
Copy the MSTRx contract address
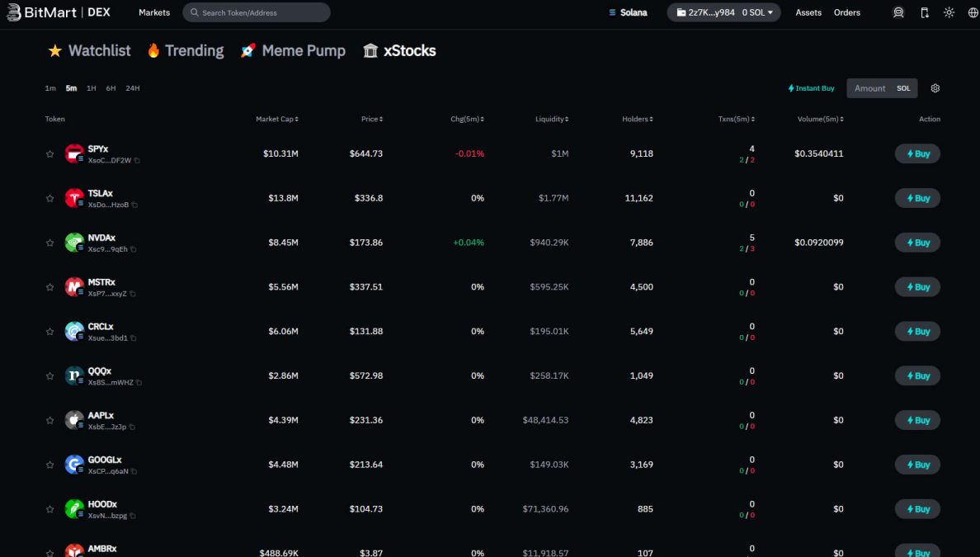coord(133,294)
